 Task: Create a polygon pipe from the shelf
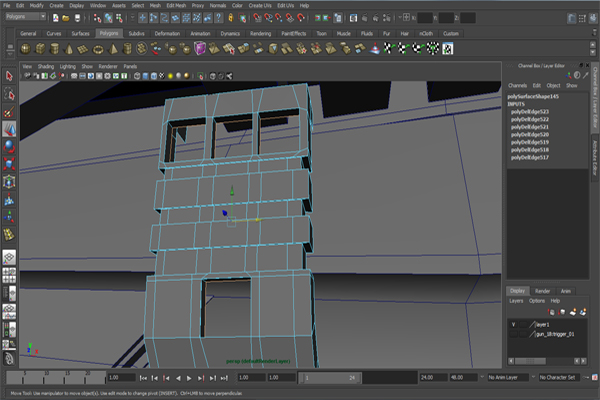[127, 49]
